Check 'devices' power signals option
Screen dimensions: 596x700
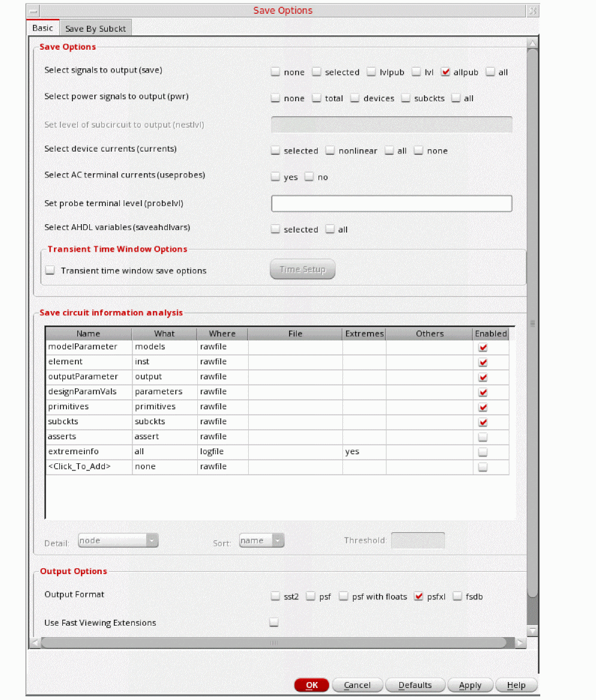355,98
